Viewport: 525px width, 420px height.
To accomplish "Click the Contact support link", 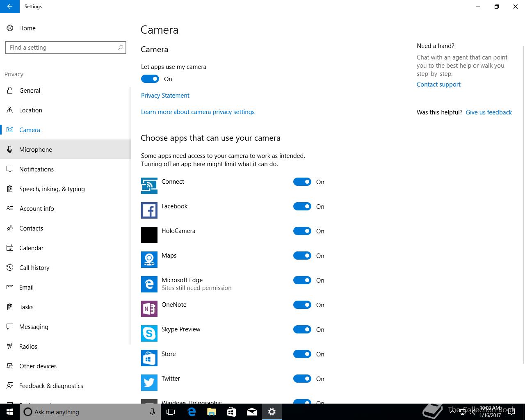I will pyautogui.click(x=438, y=84).
